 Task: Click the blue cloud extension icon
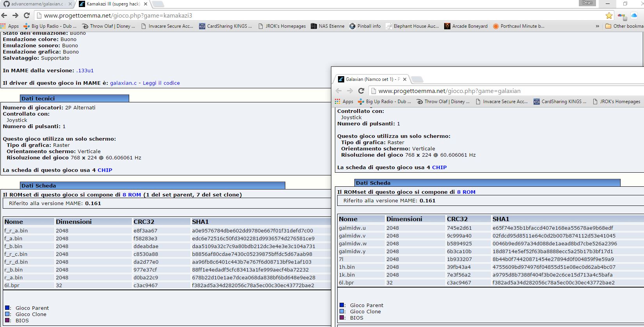[634, 15]
